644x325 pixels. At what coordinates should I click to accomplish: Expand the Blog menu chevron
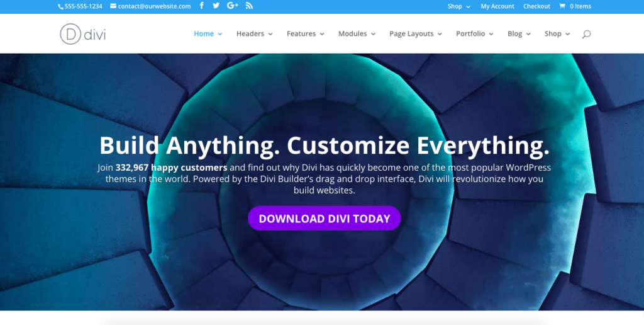(x=528, y=34)
